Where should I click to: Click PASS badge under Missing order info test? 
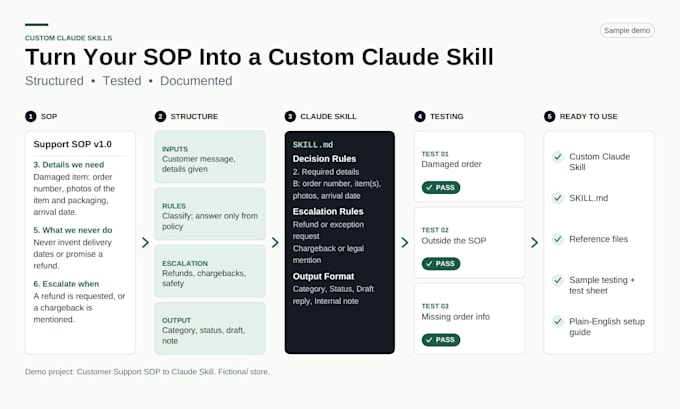pyautogui.click(x=441, y=340)
